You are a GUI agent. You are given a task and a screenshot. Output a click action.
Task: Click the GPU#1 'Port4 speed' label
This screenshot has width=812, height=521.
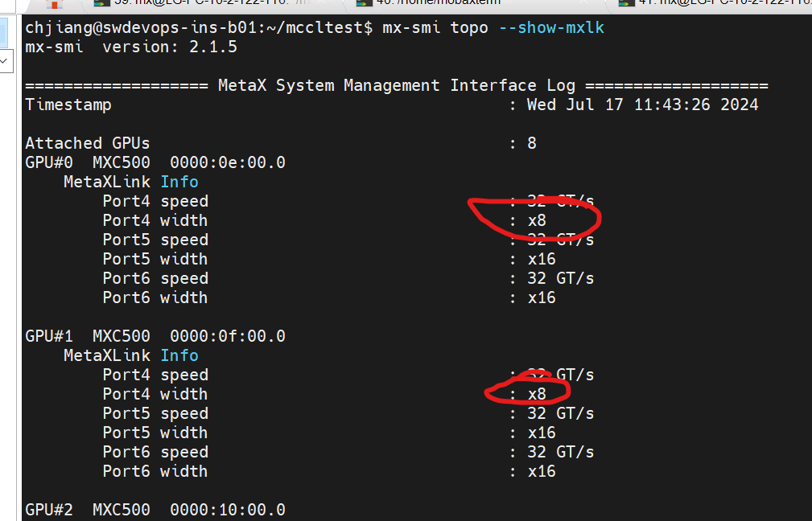click(x=155, y=375)
